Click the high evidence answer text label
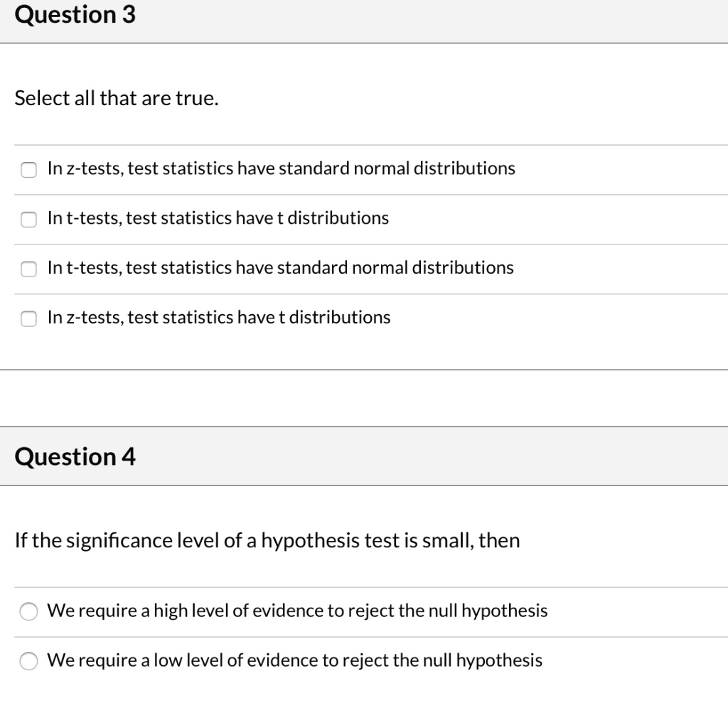728x703 pixels. pyautogui.click(x=296, y=610)
